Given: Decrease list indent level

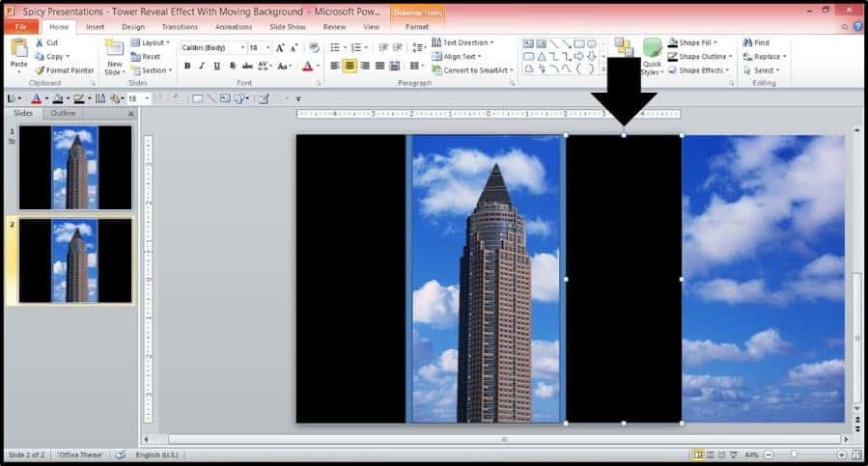Looking at the screenshot, I should pos(383,47).
